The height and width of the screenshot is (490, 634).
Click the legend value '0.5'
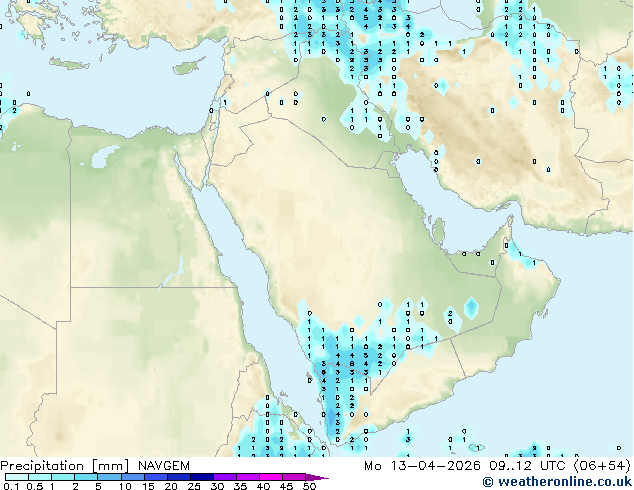(x=35, y=486)
